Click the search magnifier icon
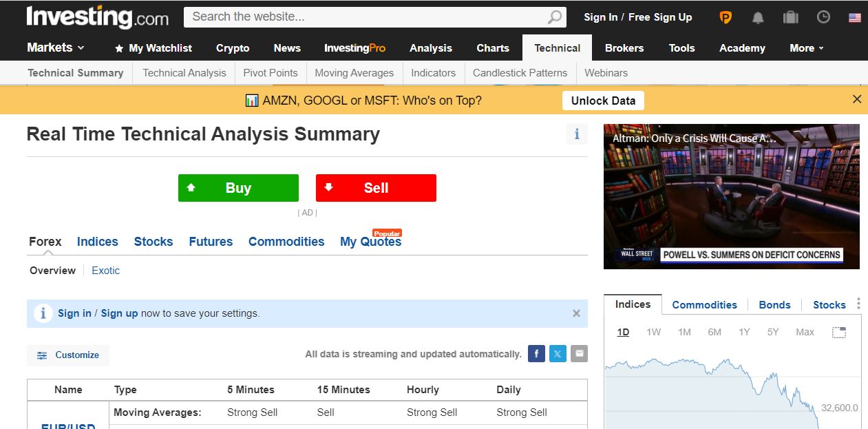This screenshot has width=868, height=429. click(555, 17)
